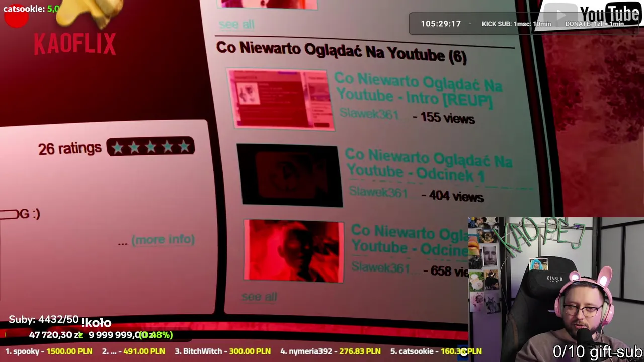Click the '404 views' count
This screenshot has height=362, width=644.
tap(456, 196)
